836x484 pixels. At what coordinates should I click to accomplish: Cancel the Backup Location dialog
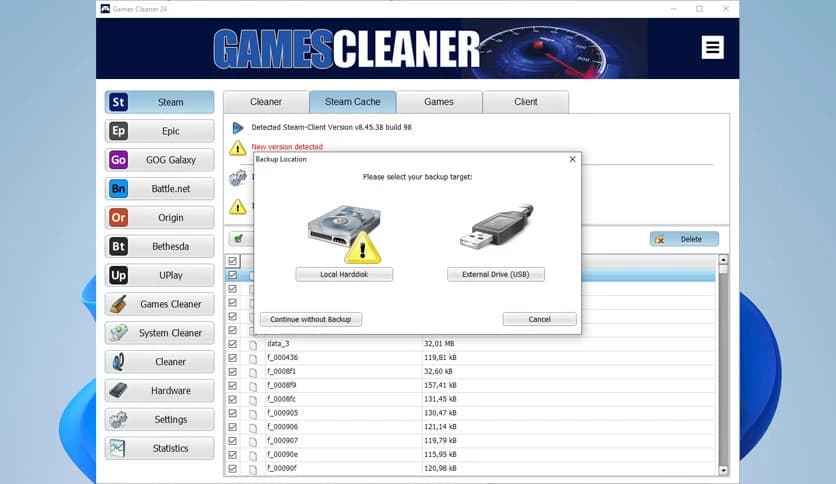coord(540,319)
